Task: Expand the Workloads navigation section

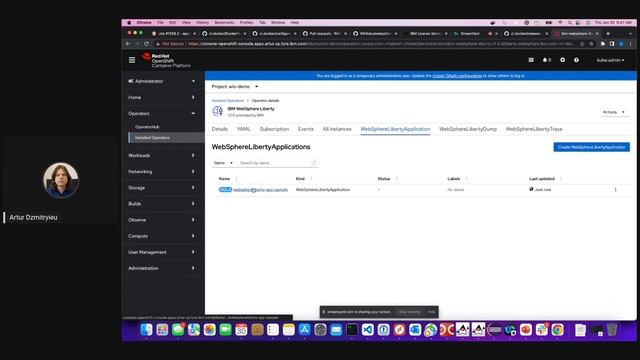Action: click(162, 156)
